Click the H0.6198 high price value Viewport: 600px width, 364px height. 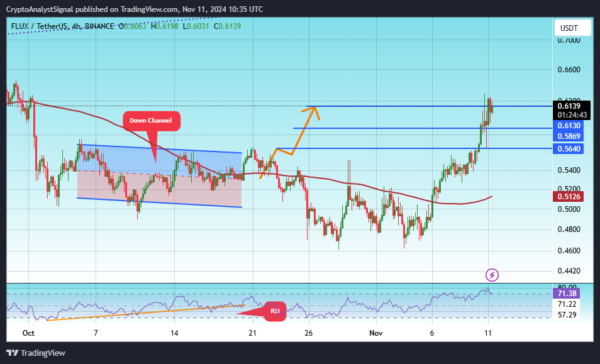click(165, 26)
